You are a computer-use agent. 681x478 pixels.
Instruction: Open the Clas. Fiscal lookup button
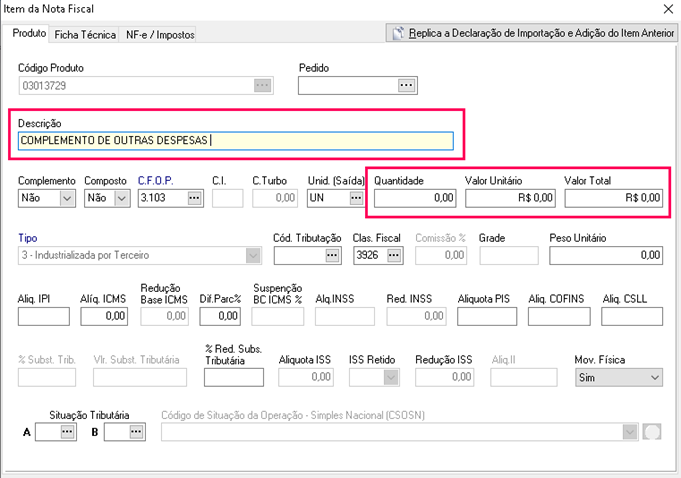click(394, 256)
